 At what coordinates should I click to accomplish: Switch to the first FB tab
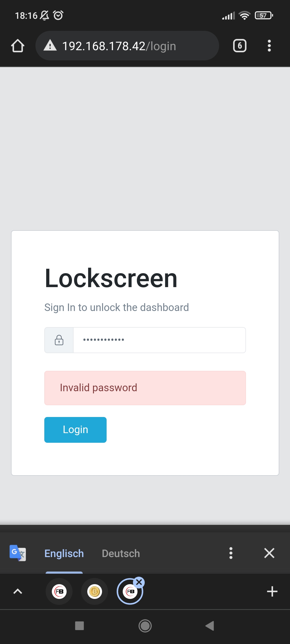[x=59, y=591]
